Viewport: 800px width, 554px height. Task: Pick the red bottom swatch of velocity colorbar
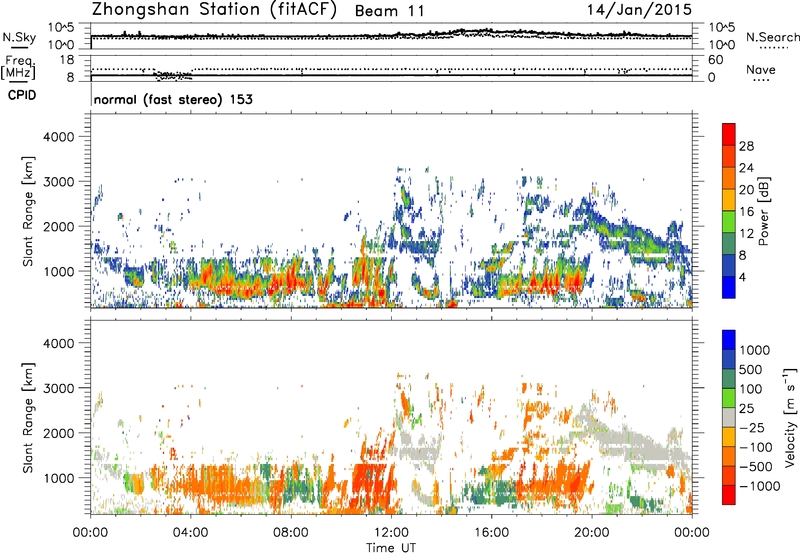click(x=729, y=495)
